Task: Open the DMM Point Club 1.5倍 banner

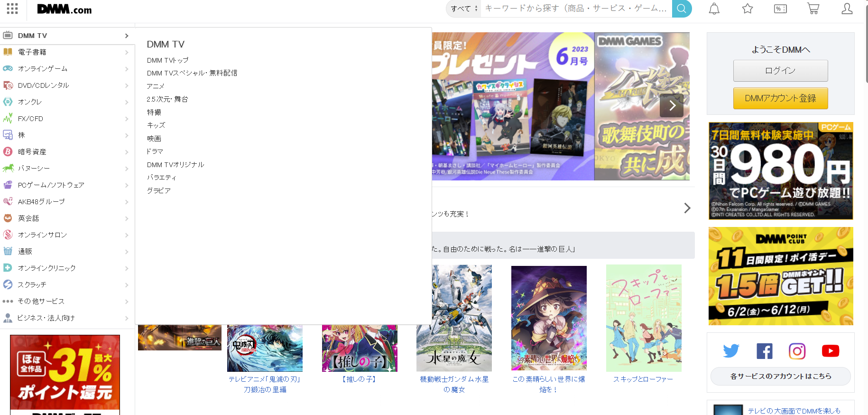Action: point(781,276)
